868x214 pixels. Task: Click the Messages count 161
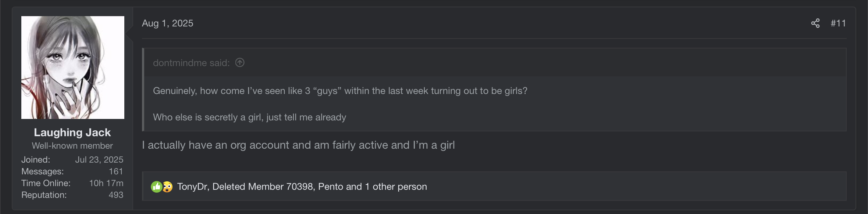tap(116, 171)
